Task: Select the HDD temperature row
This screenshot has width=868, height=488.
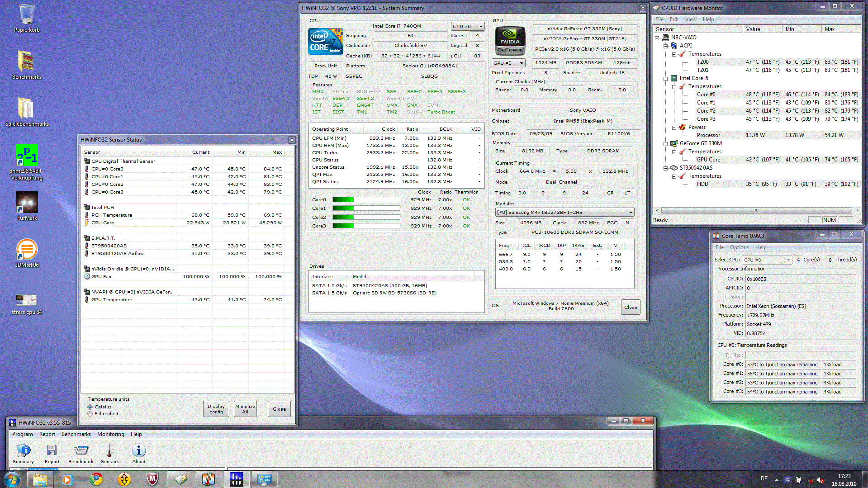Action: (757, 184)
